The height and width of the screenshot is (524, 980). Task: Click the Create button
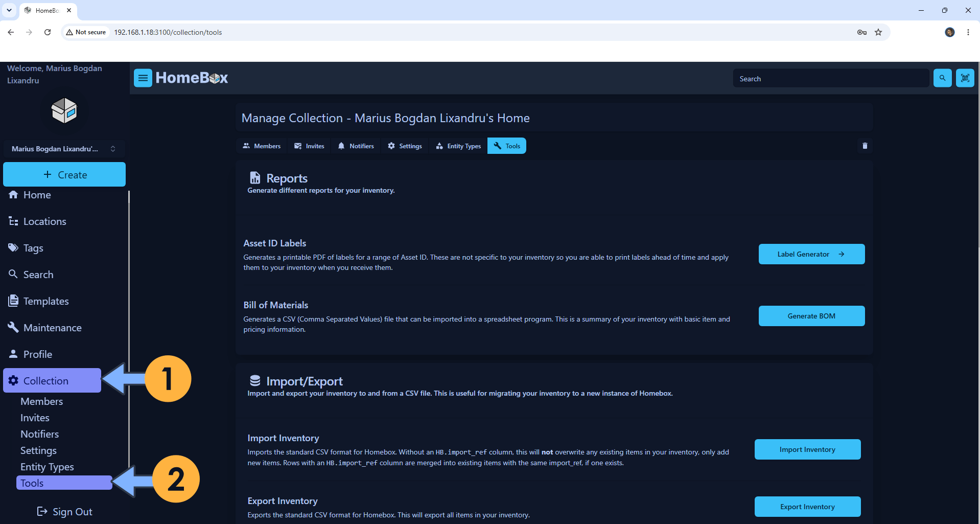[x=64, y=174]
